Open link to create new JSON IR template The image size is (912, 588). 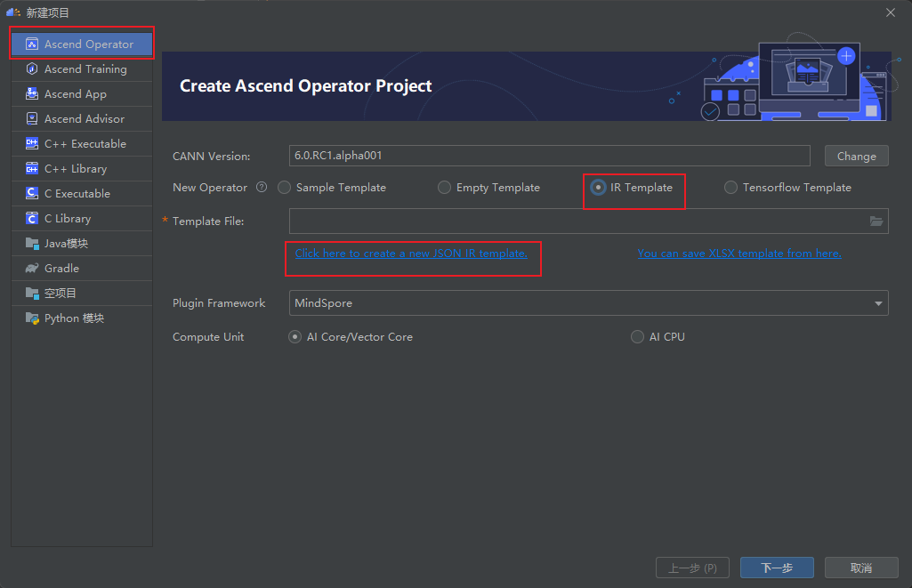coord(411,253)
